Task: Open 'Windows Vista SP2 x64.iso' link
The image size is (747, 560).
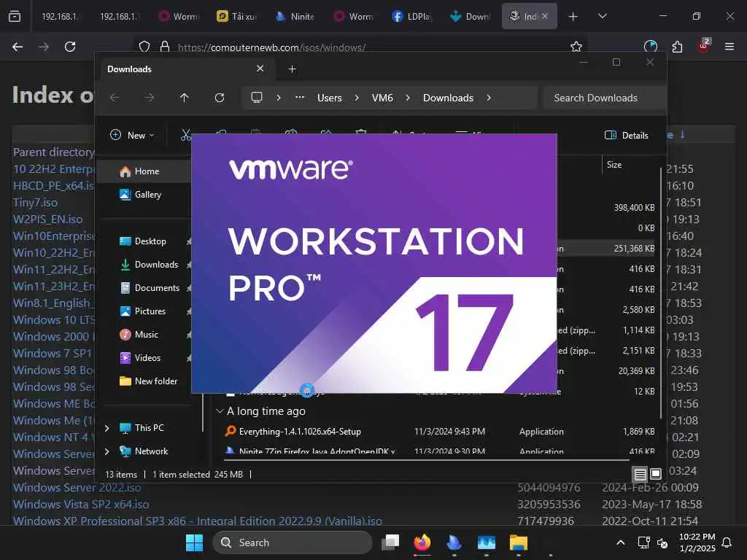Action: coord(81,505)
